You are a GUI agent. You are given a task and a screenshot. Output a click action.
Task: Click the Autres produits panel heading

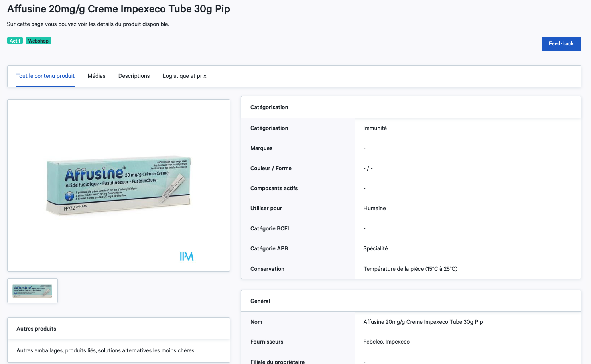pyautogui.click(x=36, y=329)
